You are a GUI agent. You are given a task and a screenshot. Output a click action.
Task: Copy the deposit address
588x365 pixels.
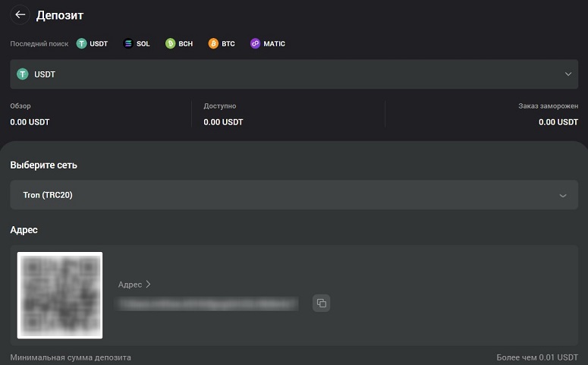coord(322,303)
